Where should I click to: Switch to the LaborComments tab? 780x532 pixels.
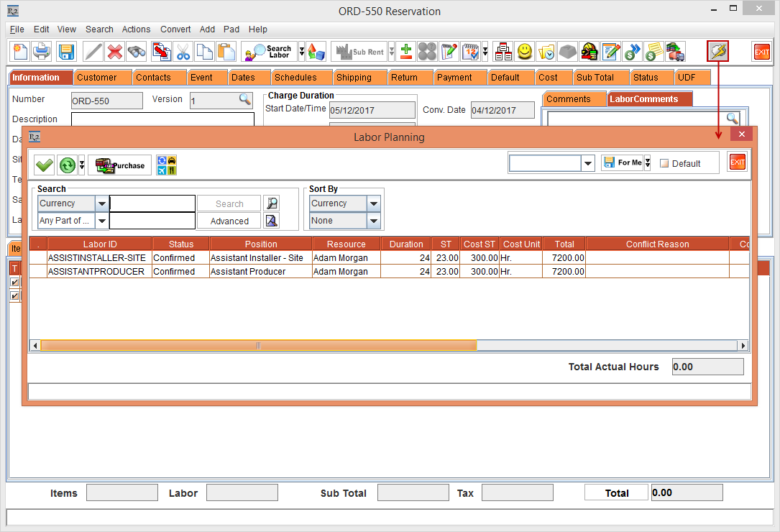[649, 98]
